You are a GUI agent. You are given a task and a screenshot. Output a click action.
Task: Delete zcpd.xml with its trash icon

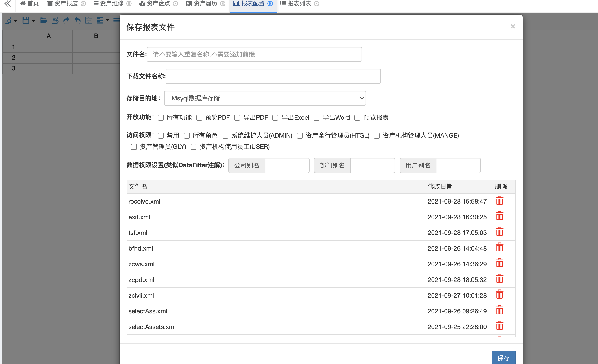pos(500,279)
